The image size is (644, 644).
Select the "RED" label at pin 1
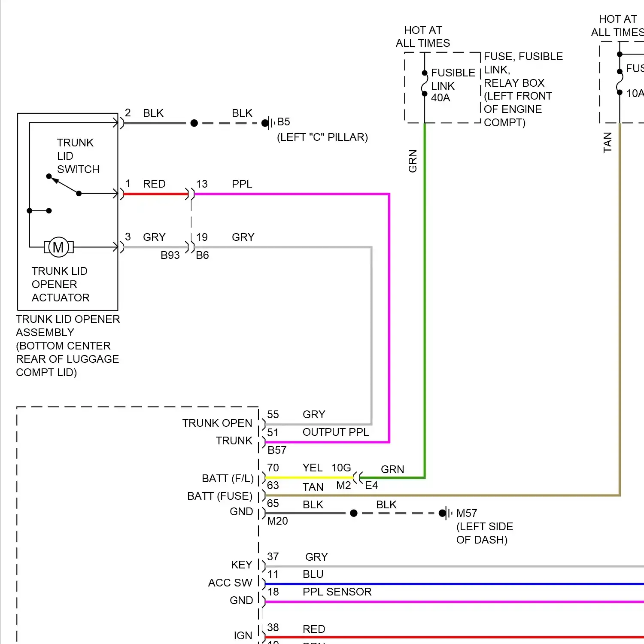tap(154, 184)
